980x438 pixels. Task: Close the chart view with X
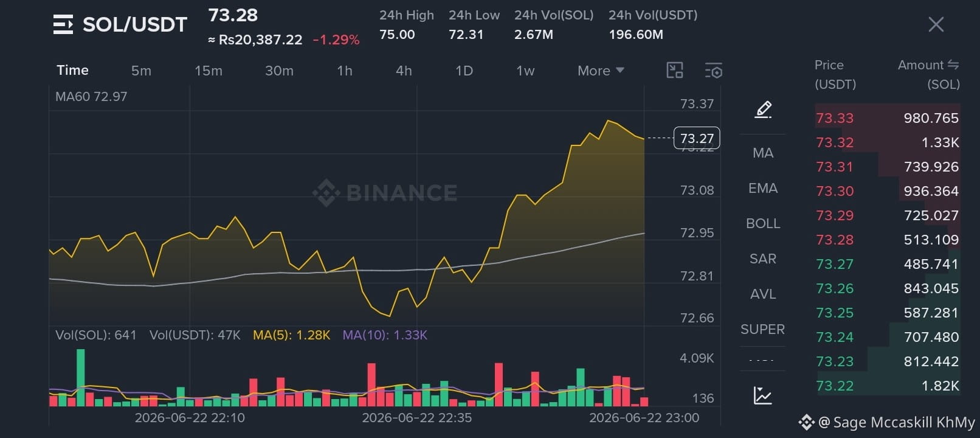click(936, 24)
